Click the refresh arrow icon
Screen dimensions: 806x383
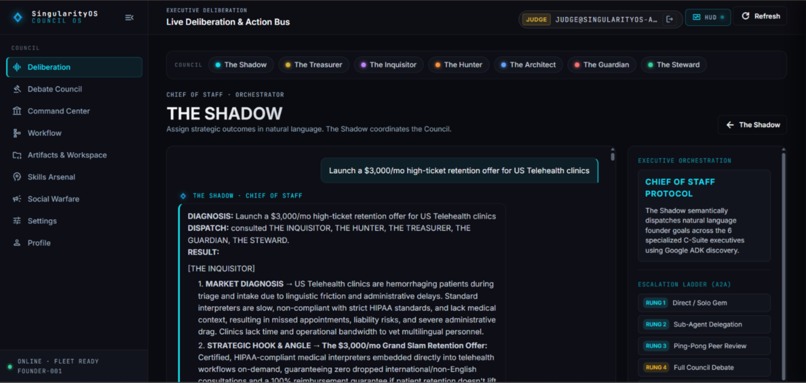[x=745, y=16]
